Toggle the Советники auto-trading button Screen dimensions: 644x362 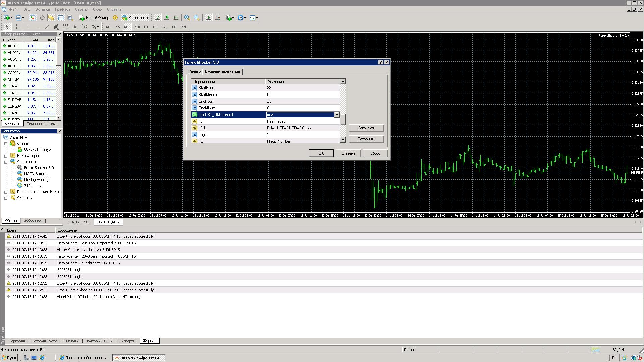135,18
